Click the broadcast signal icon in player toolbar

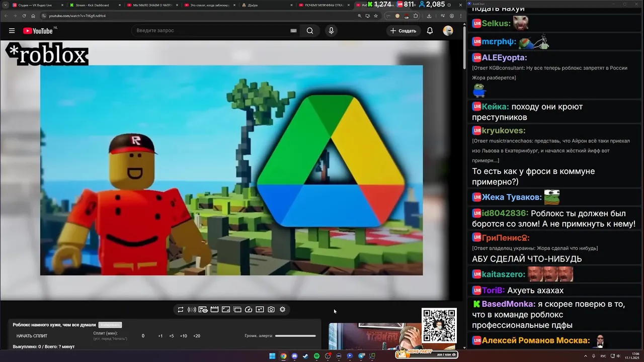pyautogui.click(x=192, y=310)
